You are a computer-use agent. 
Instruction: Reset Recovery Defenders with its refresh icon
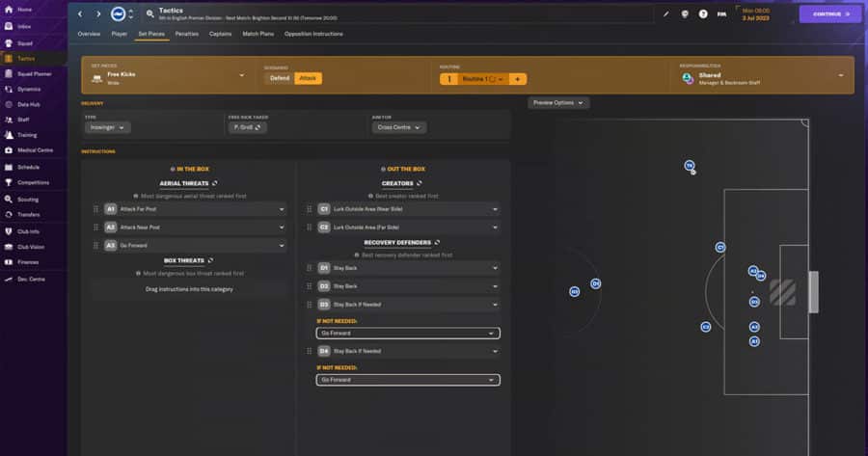coord(437,242)
